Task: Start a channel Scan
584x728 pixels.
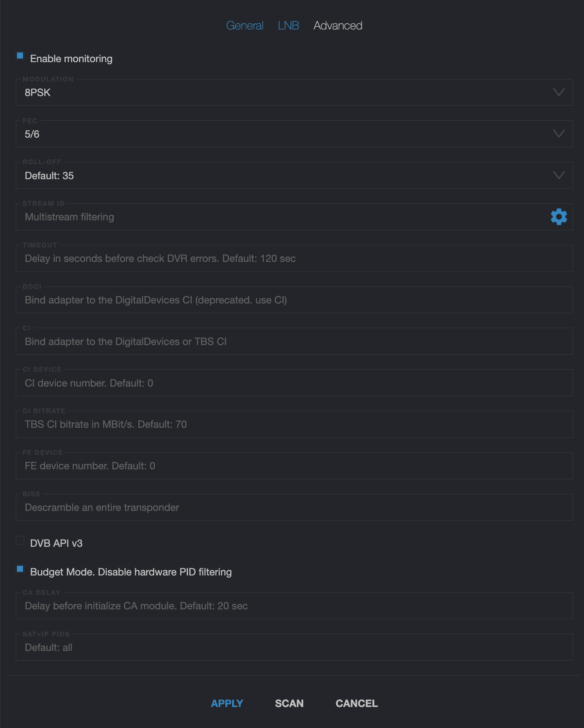Action: (x=289, y=703)
